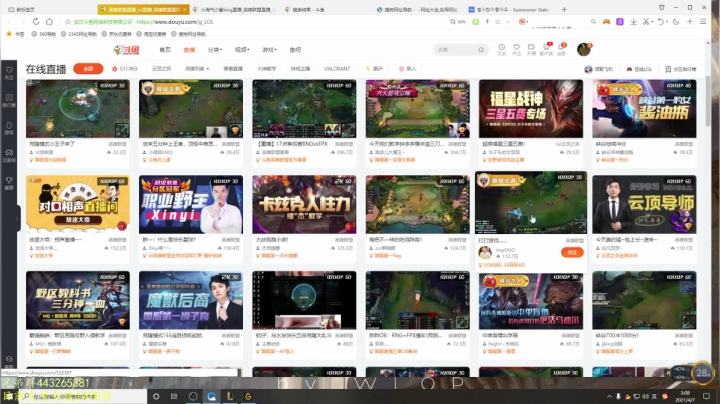Screen dimensions: 720x404
Task: Expand the 分类 navigation dropdown
Action: pos(214,50)
